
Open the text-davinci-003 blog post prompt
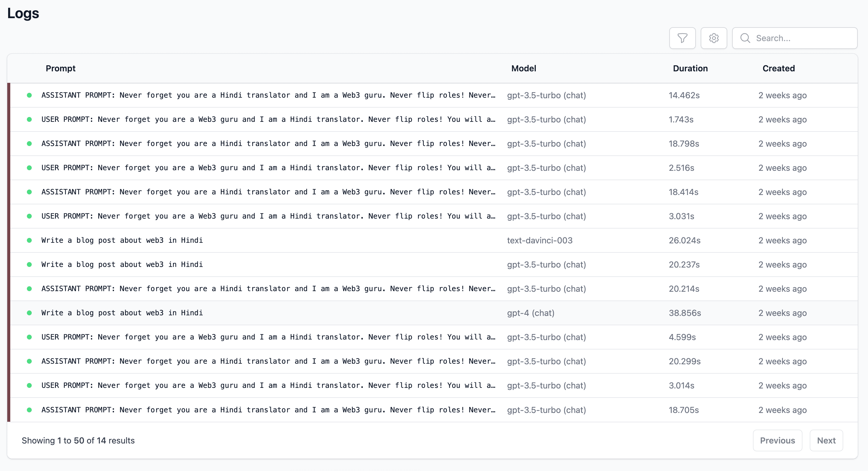pos(434,240)
